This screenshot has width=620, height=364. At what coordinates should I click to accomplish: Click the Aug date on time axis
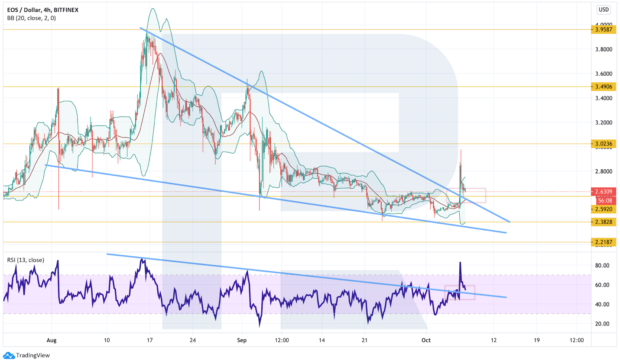point(52,340)
